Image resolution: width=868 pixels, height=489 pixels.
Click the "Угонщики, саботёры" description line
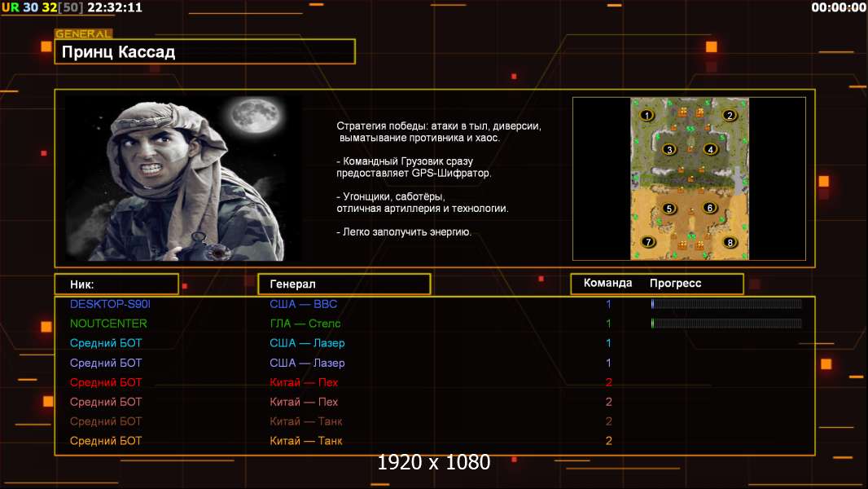[x=391, y=196]
